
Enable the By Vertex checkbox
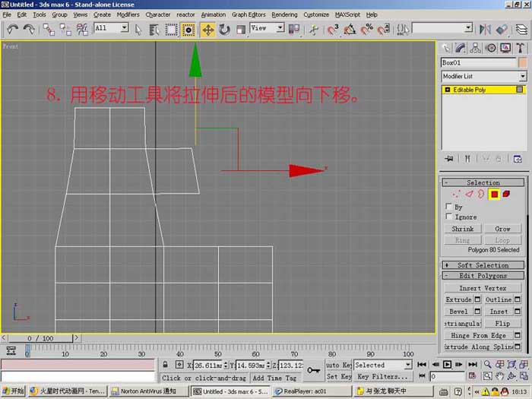pyautogui.click(x=448, y=206)
